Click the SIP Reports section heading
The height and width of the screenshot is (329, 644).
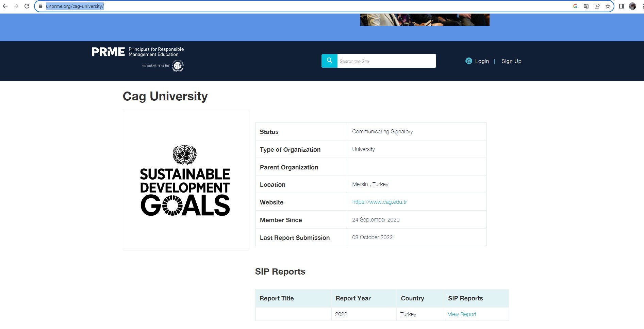[280, 272]
